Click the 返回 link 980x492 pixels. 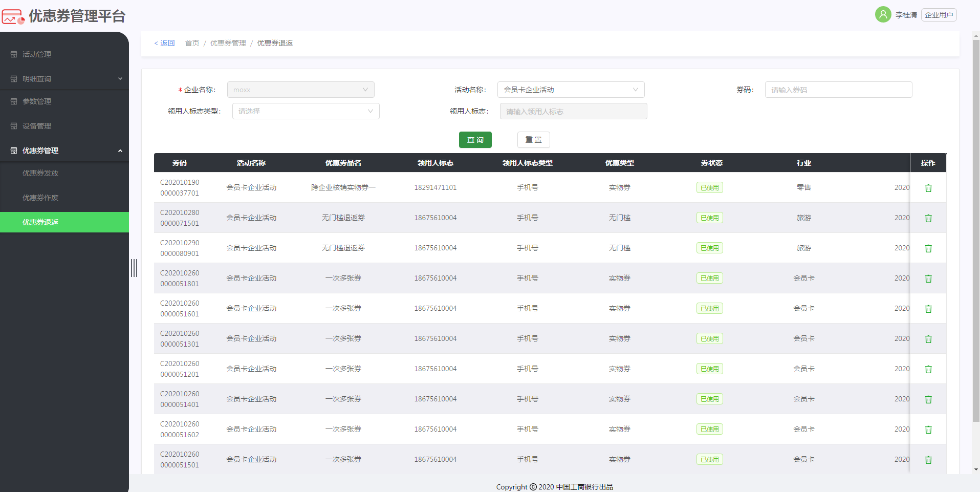165,43
